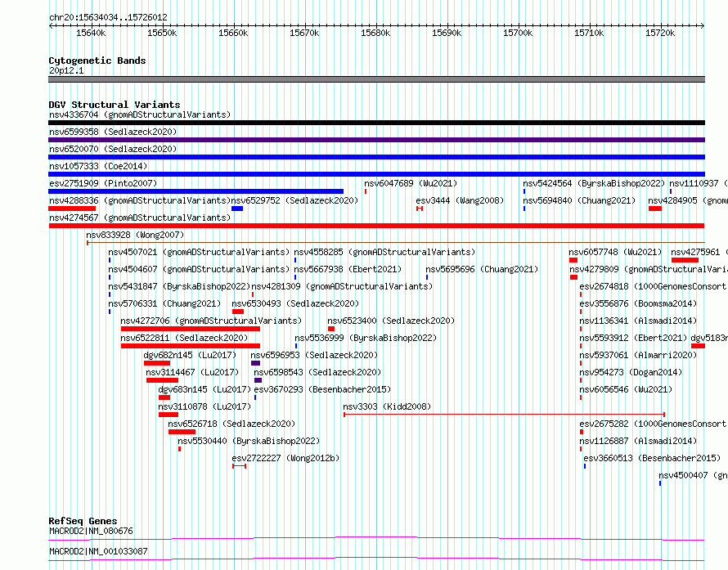Select the black nsv4336704 variant bar
The width and height of the screenshot is (728, 570).
(x=376, y=123)
